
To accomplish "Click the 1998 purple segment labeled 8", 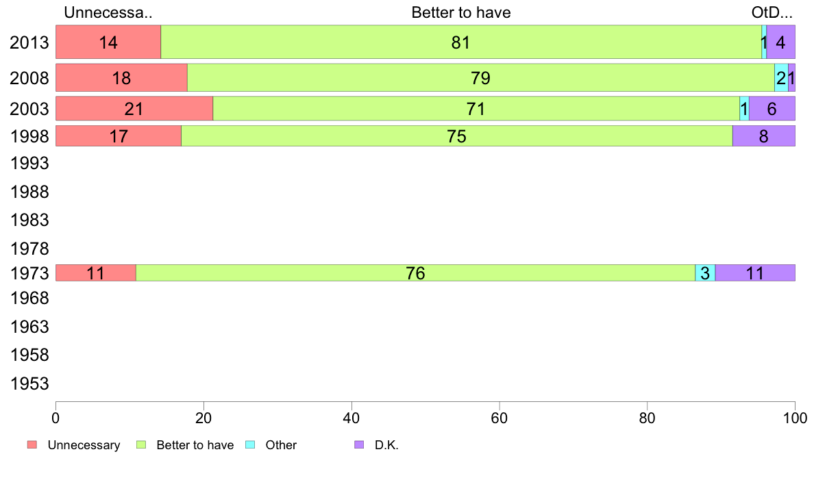I will (764, 136).
